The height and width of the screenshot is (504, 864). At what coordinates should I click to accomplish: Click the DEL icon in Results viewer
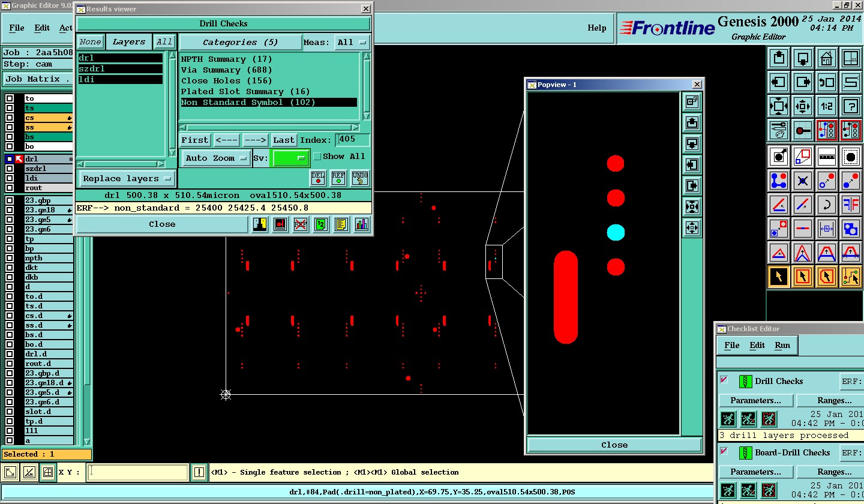pos(318,178)
